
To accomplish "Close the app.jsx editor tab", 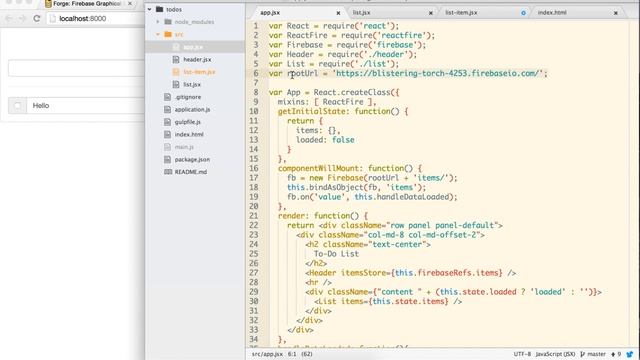I will pyautogui.click(x=338, y=13).
